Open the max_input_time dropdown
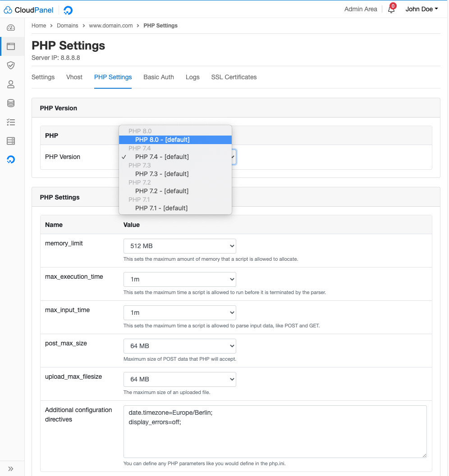 tap(179, 313)
